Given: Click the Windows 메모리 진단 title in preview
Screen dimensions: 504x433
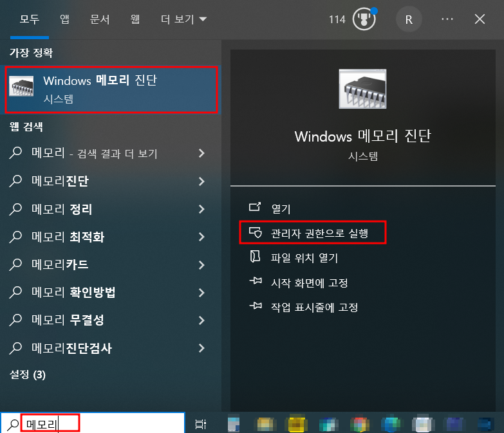Looking at the screenshot, I should [x=362, y=136].
